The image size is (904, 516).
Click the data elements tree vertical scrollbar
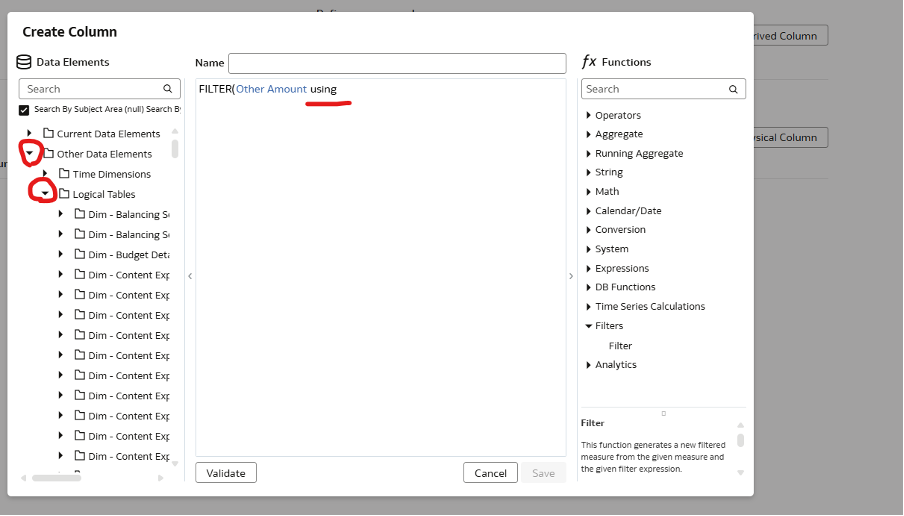pos(175,148)
